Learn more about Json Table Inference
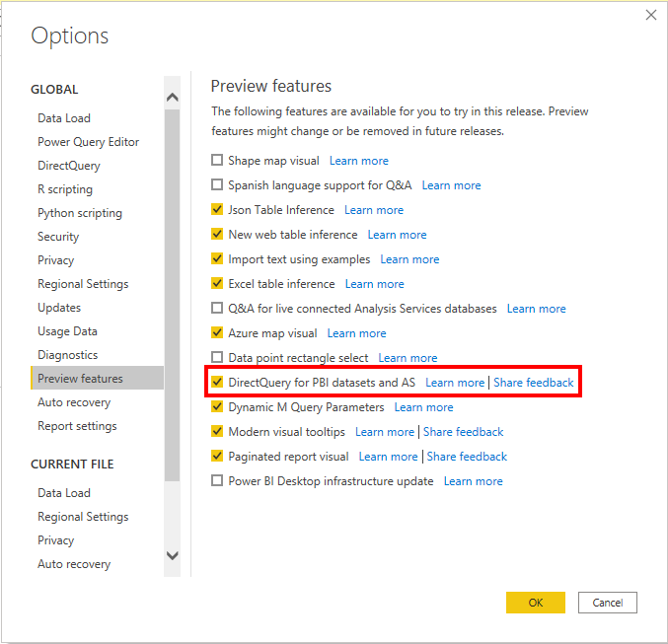 click(x=374, y=210)
